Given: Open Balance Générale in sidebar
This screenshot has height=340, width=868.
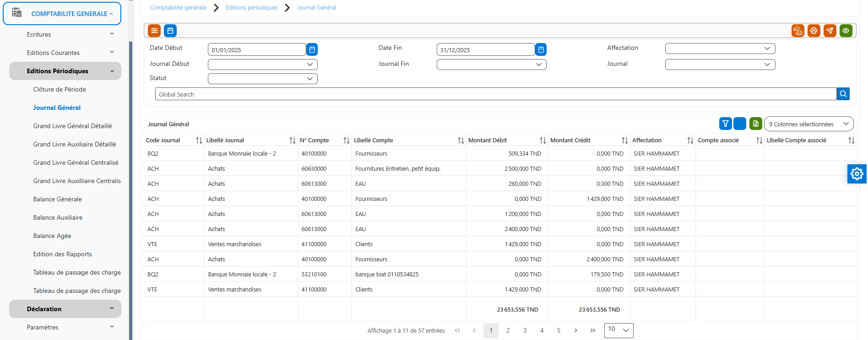Looking at the screenshot, I should [58, 199].
